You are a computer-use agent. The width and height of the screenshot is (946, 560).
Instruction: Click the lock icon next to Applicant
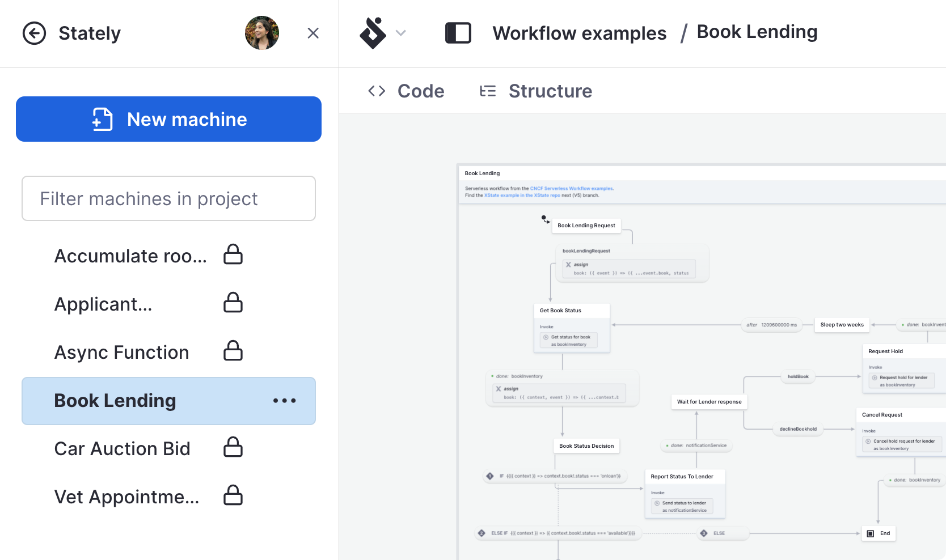coord(233,303)
